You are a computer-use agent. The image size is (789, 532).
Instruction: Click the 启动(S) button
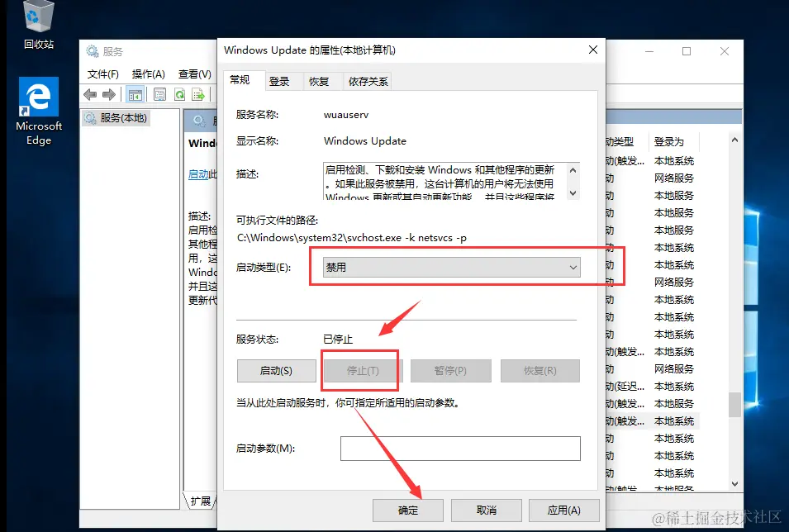[276, 371]
